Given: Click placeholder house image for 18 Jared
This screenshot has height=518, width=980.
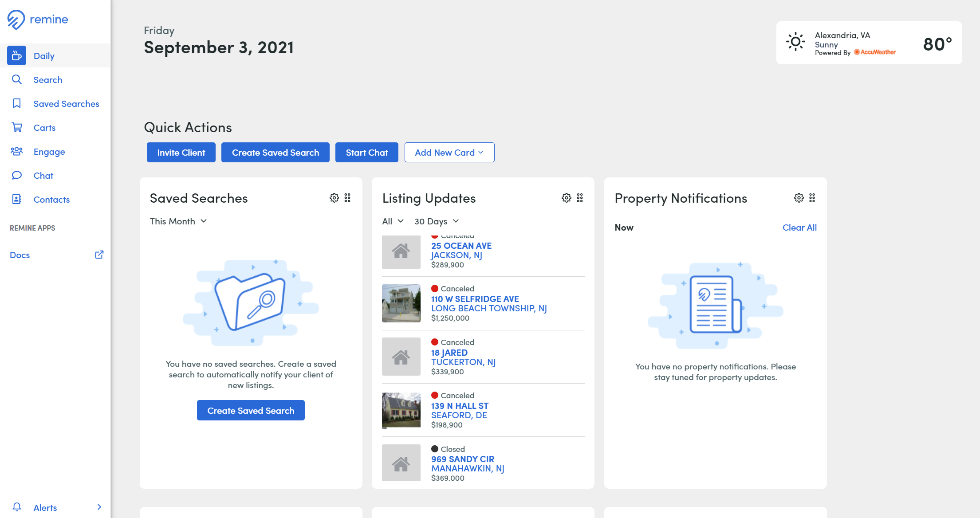Looking at the screenshot, I should 401,357.
